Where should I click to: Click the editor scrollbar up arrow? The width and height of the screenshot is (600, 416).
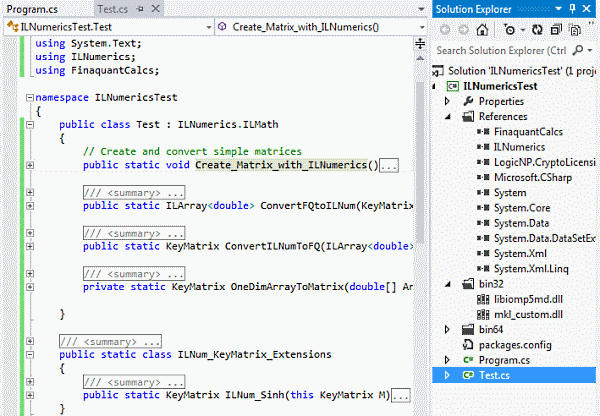point(420,58)
